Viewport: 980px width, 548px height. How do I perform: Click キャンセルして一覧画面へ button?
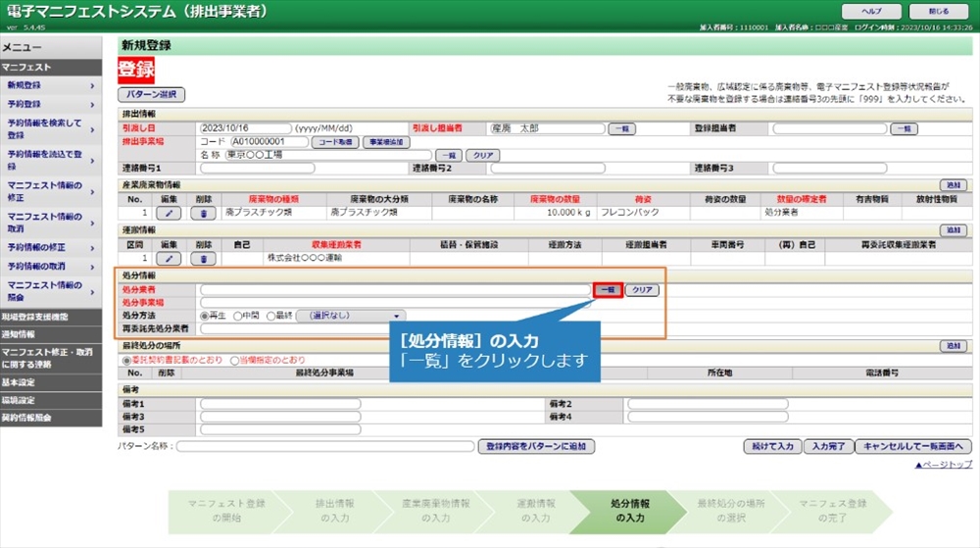tap(913, 447)
